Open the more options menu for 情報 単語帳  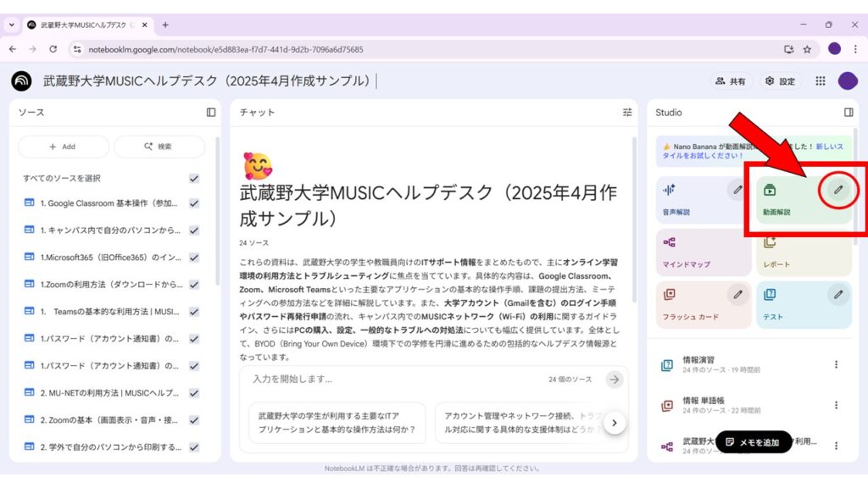[836, 406]
